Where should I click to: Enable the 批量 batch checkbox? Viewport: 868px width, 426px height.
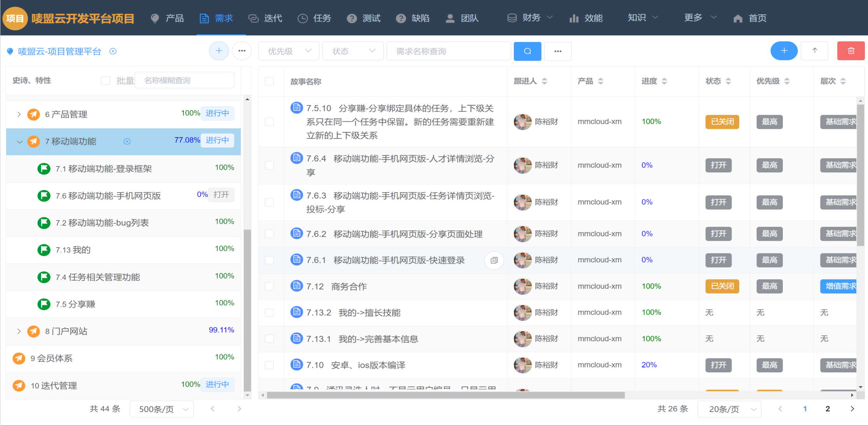click(105, 81)
